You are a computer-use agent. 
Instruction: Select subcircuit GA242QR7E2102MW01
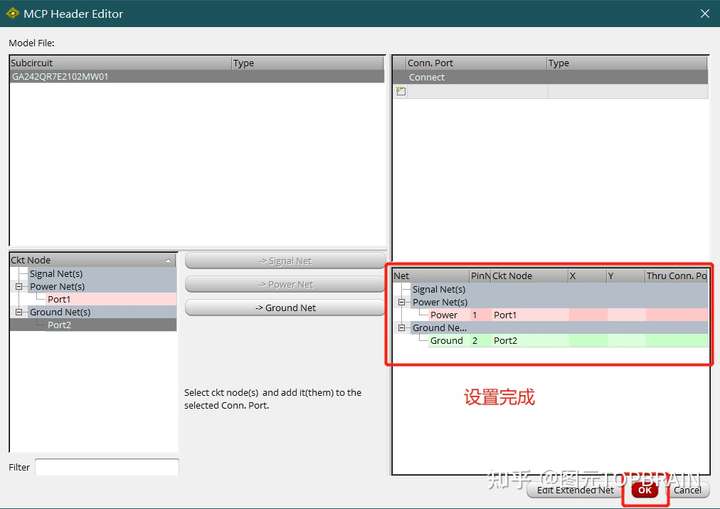[x=197, y=76]
